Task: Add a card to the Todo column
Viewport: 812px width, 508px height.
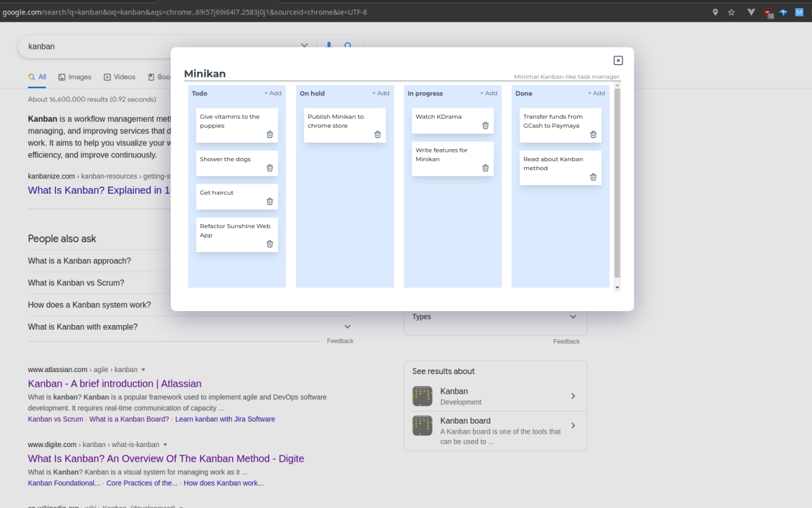Action: pyautogui.click(x=273, y=93)
